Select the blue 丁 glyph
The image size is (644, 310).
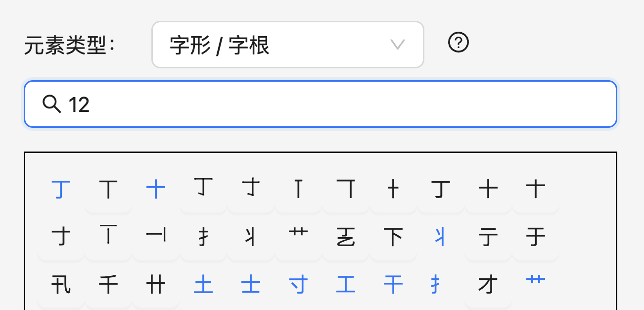pyautogui.click(x=61, y=189)
